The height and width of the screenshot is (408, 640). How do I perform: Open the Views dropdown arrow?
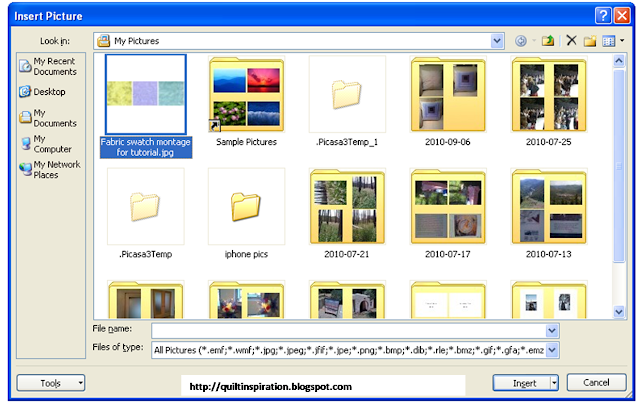click(x=622, y=41)
